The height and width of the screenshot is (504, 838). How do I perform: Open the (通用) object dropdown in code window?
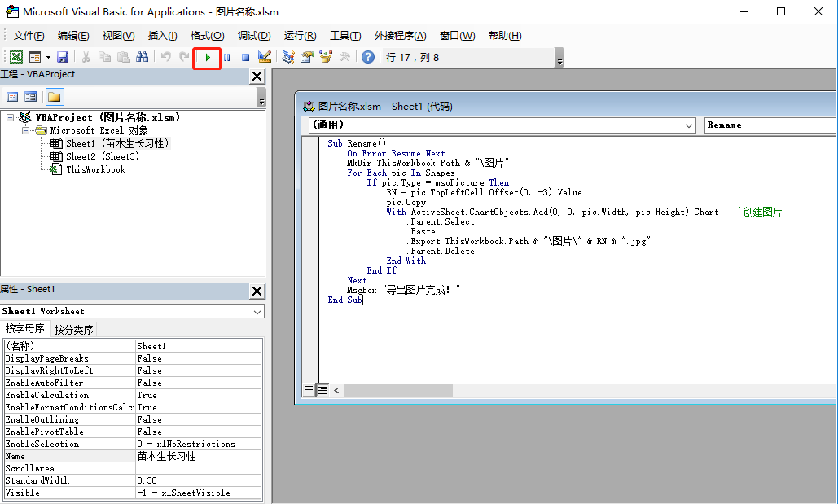pos(689,125)
